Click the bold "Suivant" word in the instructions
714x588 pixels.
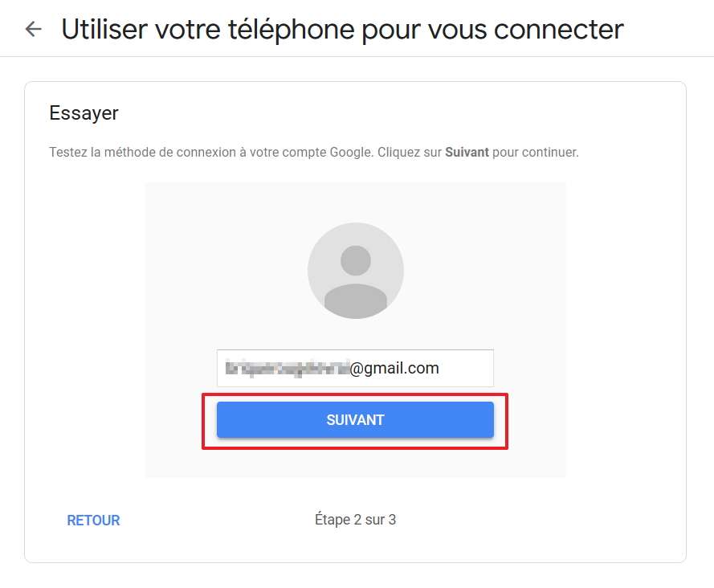point(467,152)
